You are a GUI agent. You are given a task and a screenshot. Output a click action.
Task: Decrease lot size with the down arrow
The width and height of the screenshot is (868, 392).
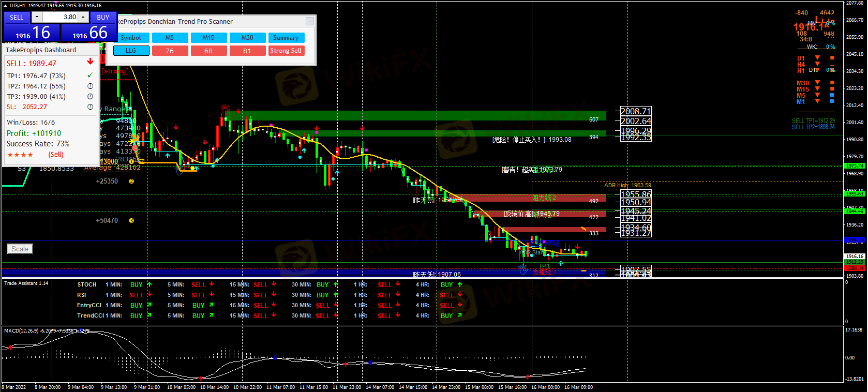tap(37, 17)
